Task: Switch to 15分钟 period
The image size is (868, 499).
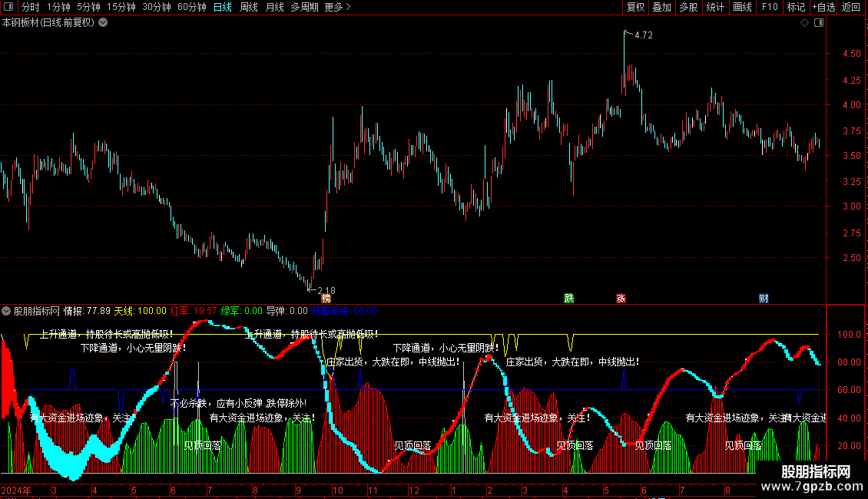Action: (x=121, y=7)
